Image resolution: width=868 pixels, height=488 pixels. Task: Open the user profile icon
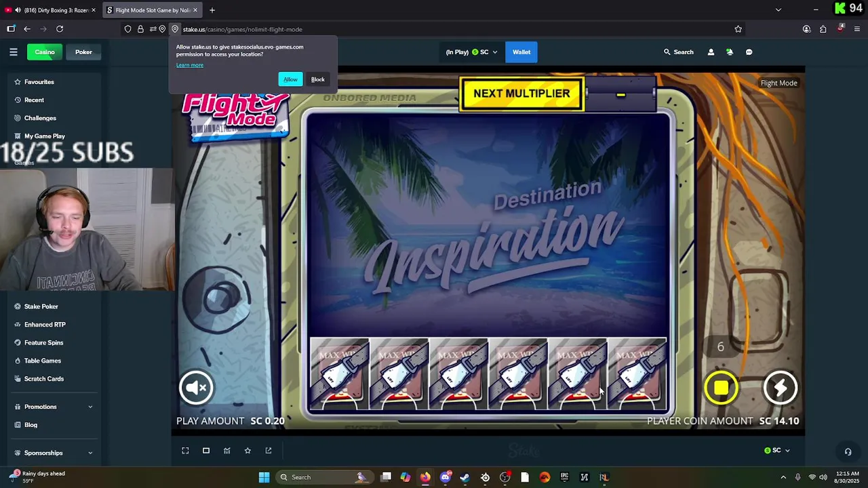pos(711,52)
